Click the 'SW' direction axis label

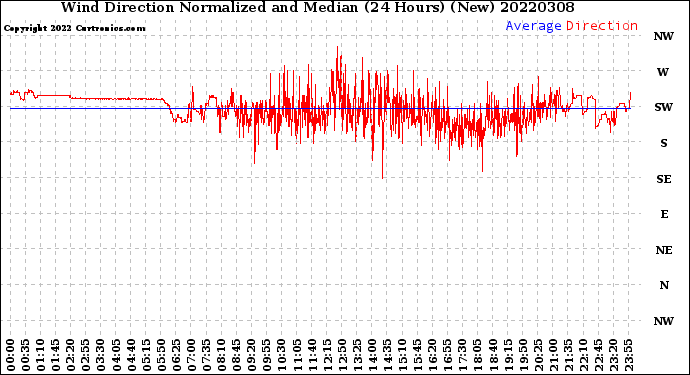click(663, 107)
